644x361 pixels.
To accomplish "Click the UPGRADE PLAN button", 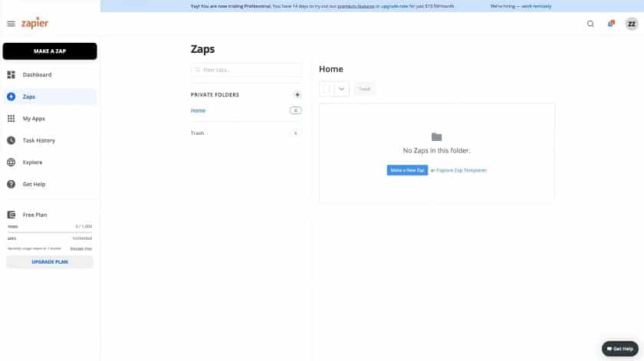I will (50, 262).
